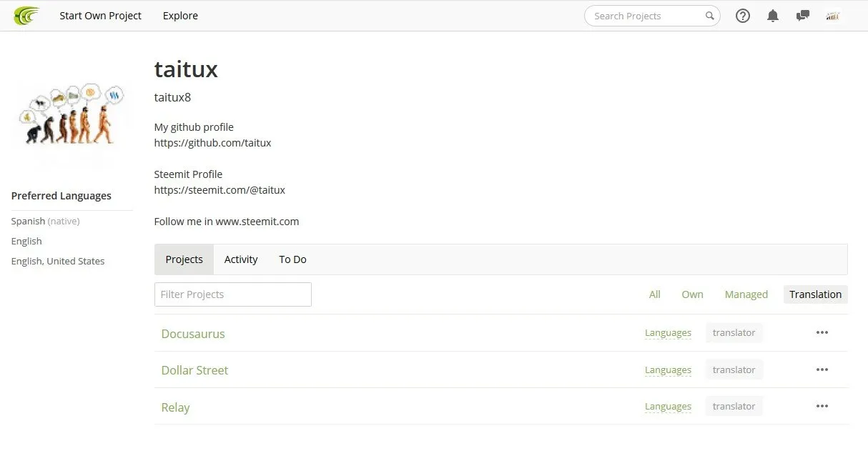
Task: Click the steemit.com/@taitux URL text
Action: click(220, 190)
